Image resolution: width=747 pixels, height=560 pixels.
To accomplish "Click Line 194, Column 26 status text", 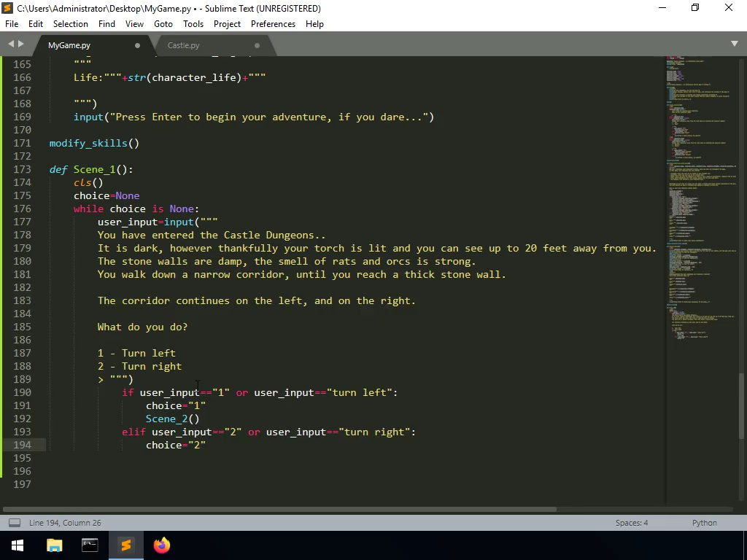I will tap(65, 523).
